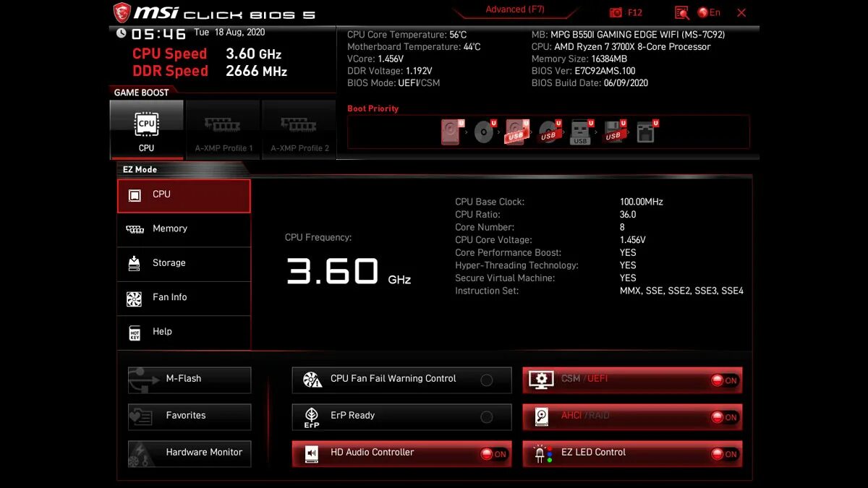Click the storage drive icon in sidebar
868x488 pixels.
click(134, 263)
